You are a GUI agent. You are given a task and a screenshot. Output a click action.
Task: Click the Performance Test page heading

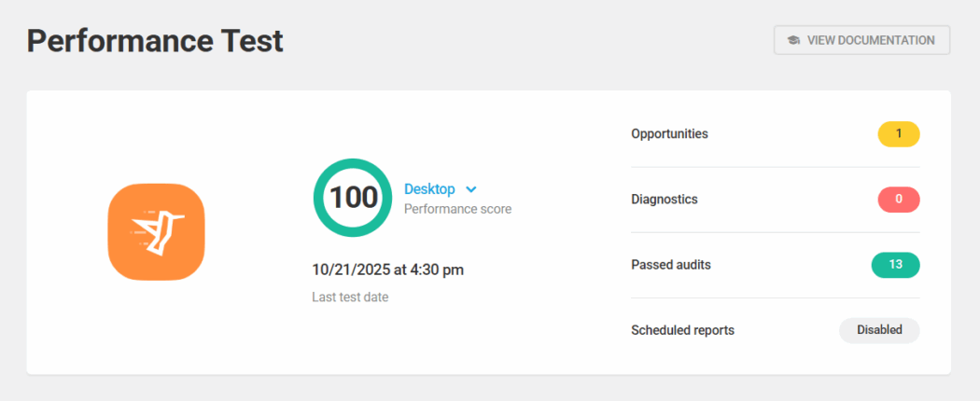pos(155,41)
